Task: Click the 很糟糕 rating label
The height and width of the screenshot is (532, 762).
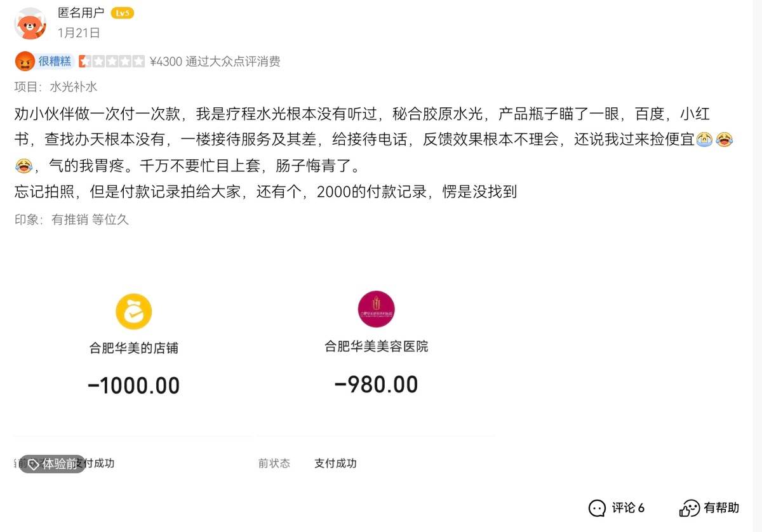Action: [x=55, y=62]
